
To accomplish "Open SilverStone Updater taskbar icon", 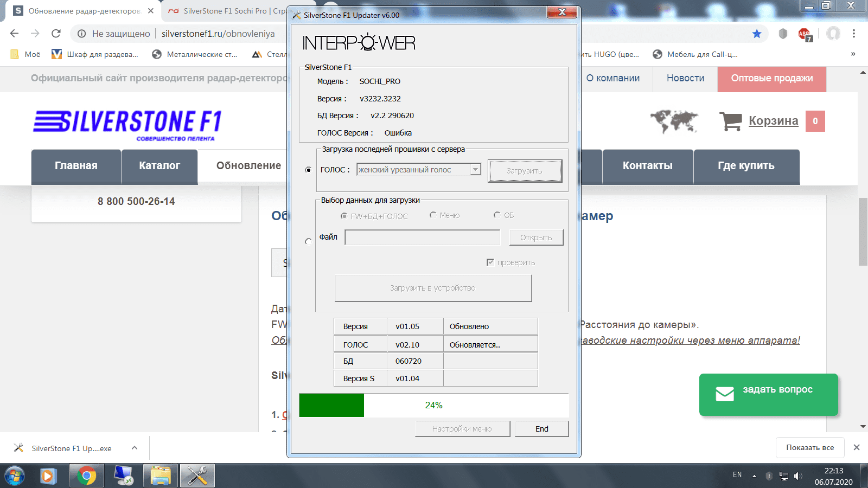I will (197, 476).
